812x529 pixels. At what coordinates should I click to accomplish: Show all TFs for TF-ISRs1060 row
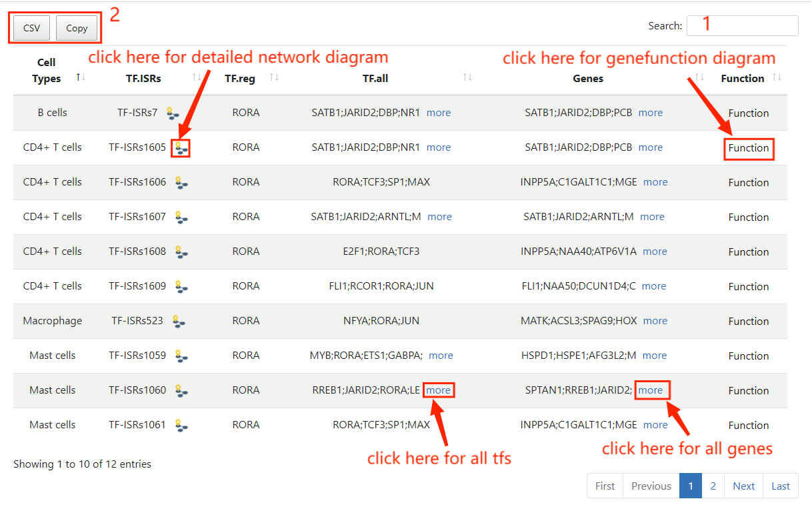(x=439, y=390)
